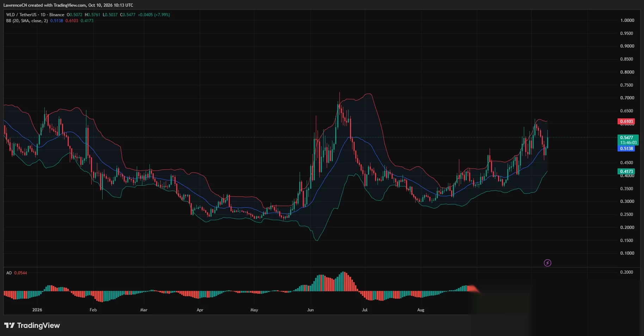Click the high value H0.5761 in legend

(x=92, y=15)
